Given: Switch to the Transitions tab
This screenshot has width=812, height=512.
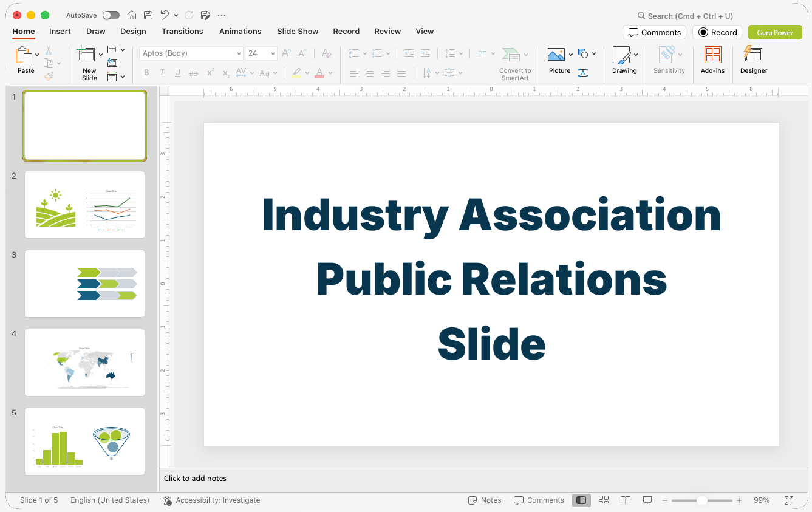Looking at the screenshot, I should [x=182, y=32].
